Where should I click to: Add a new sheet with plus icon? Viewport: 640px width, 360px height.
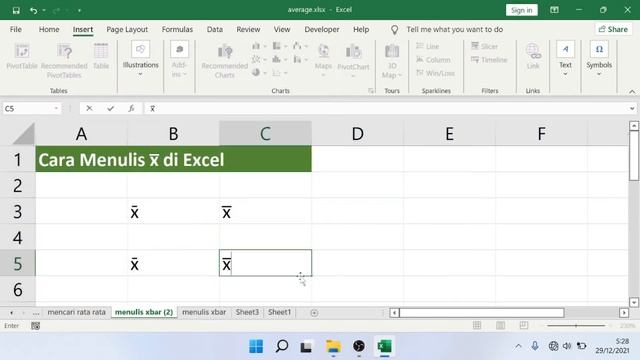(x=314, y=313)
